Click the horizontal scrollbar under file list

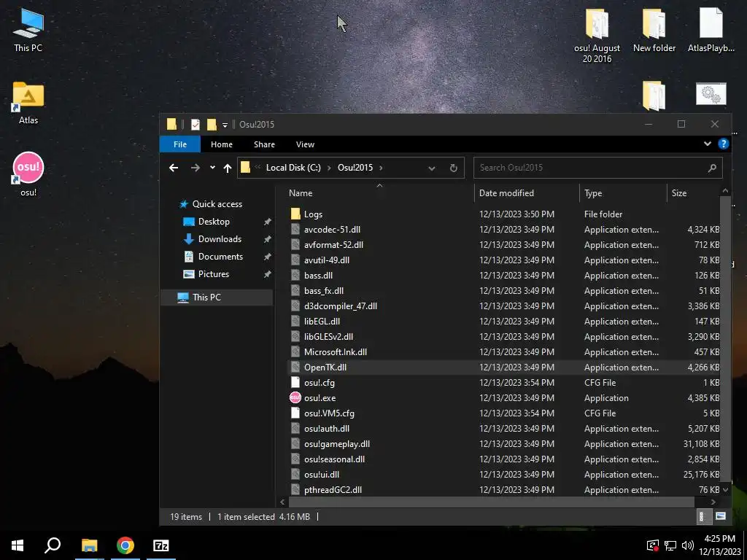click(x=491, y=502)
